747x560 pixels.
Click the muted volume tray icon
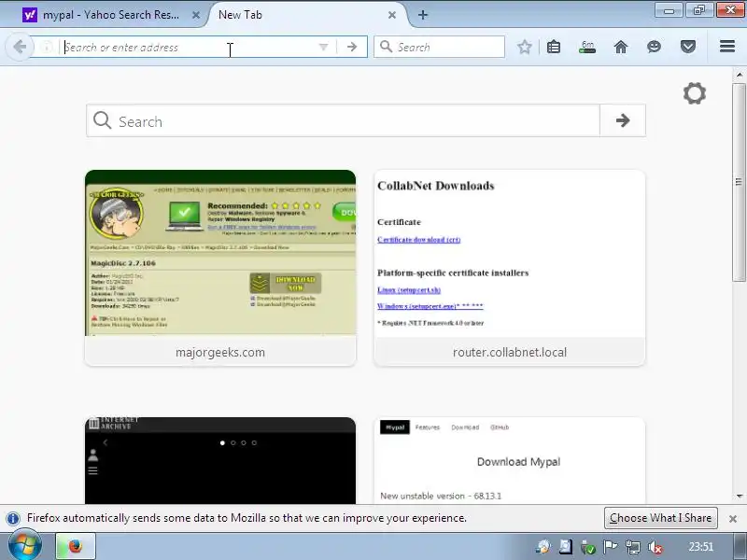click(x=655, y=547)
